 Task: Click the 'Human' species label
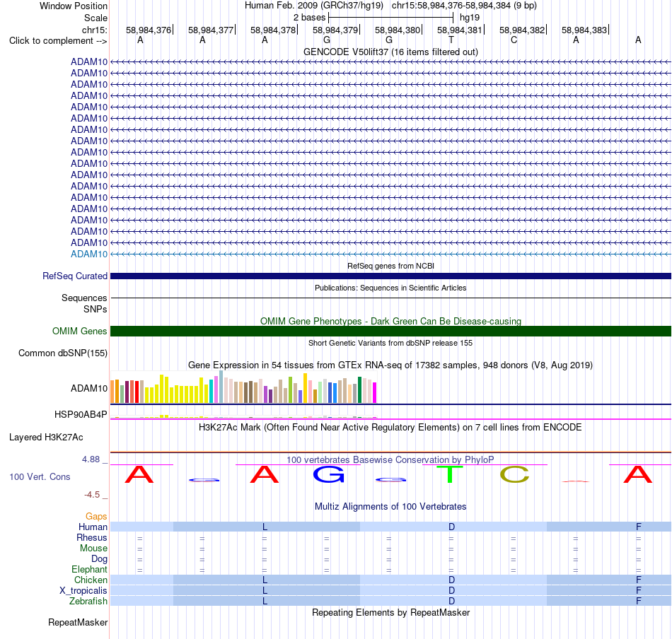point(93,527)
